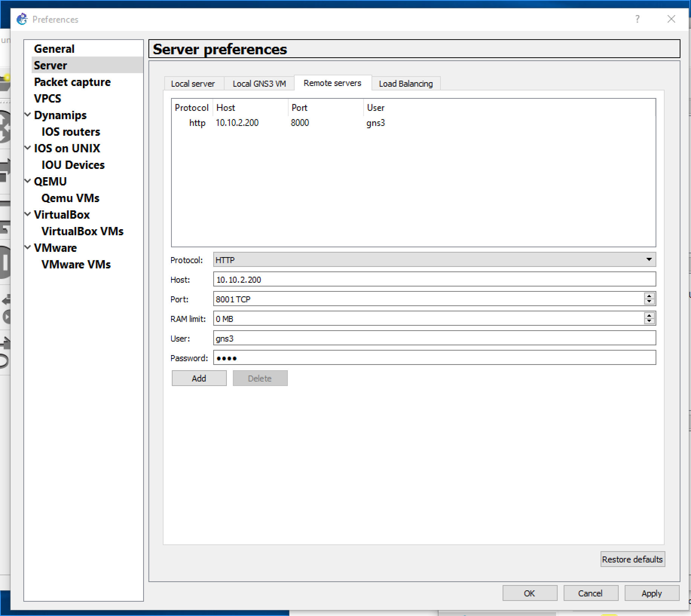Select VPCS in the preferences sidebar
Screen dimensions: 691x616
point(47,98)
